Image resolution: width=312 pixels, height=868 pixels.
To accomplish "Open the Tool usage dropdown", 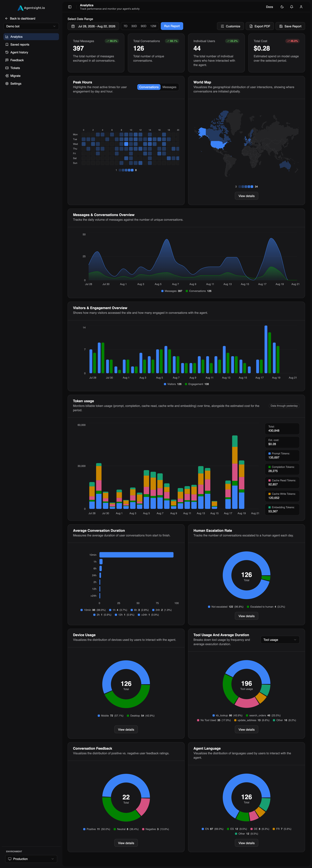I will click(x=280, y=639).
